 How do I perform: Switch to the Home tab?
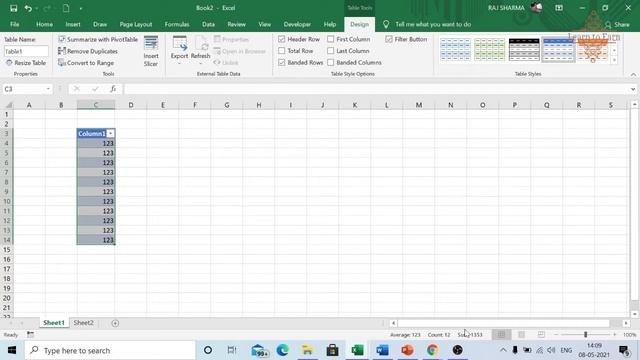pos(44,24)
